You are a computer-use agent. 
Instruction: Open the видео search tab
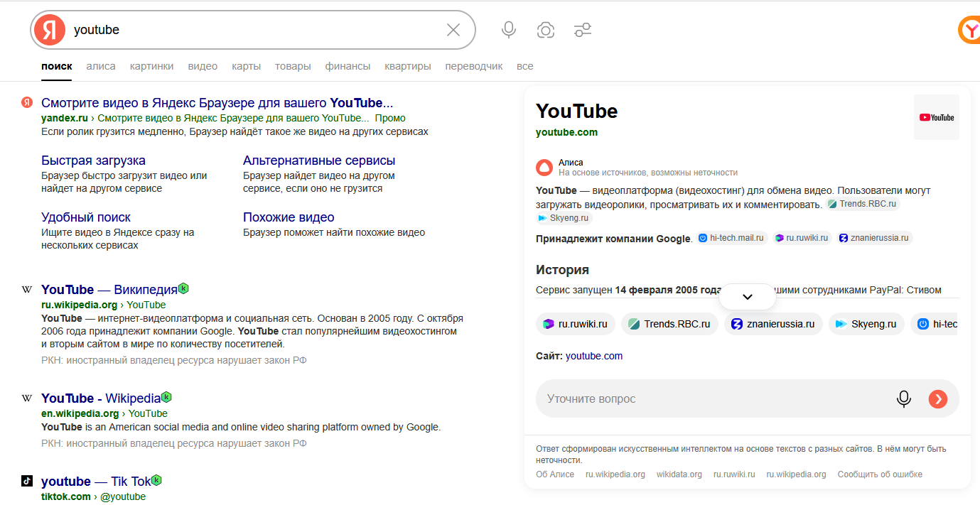coord(203,66)
